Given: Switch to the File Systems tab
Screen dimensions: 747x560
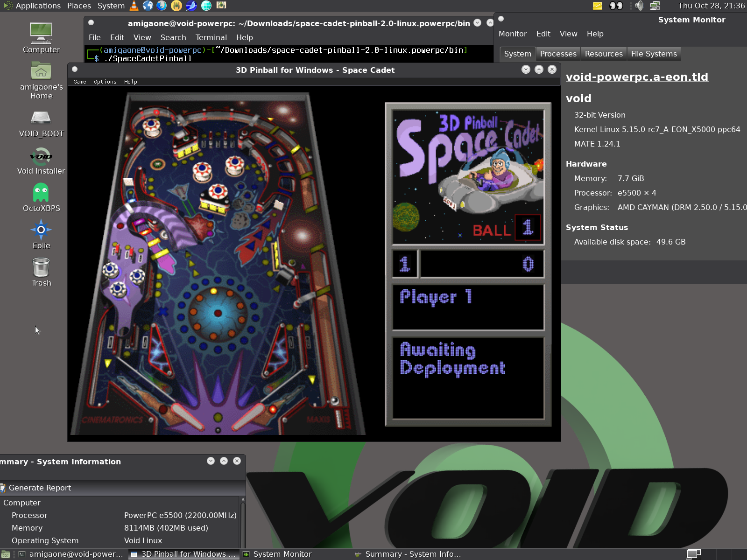Looking at the screenshot, I should pyautogui.click(x=654, y=54).
